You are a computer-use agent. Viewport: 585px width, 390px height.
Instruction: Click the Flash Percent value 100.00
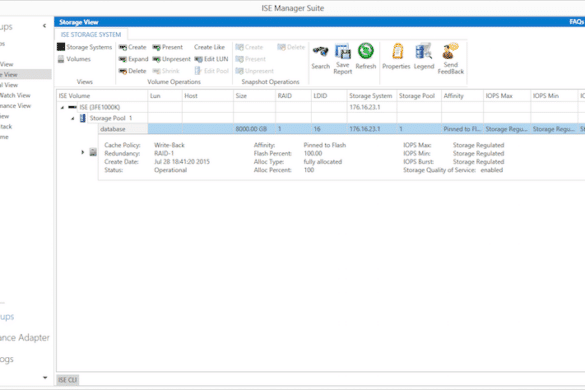pyautogui.click(x=313, y=153)
